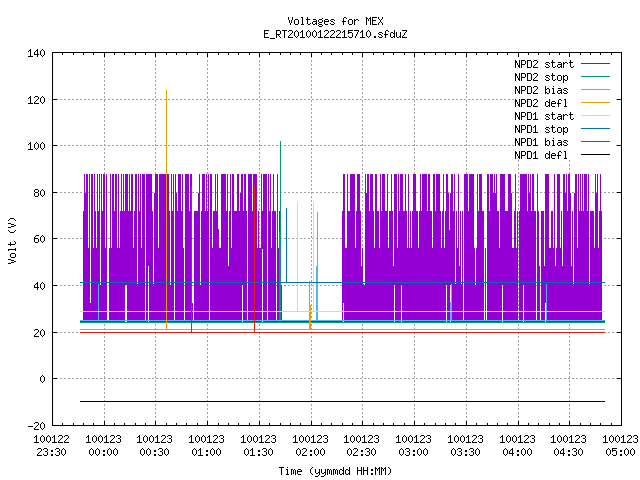Click the x-axis tick '100123 00:00'
The height and width of the screenshot is (480, 640).
(103, 446)
